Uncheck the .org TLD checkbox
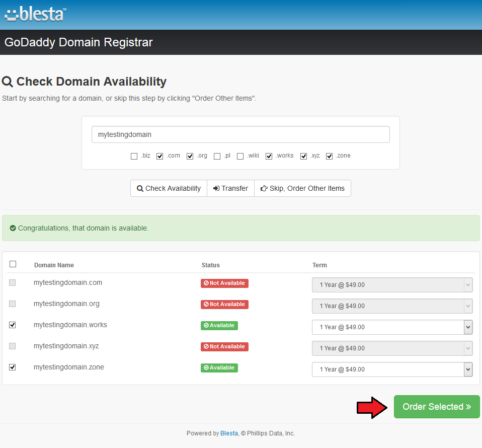 pyautogui.click(x=190, y=156)
